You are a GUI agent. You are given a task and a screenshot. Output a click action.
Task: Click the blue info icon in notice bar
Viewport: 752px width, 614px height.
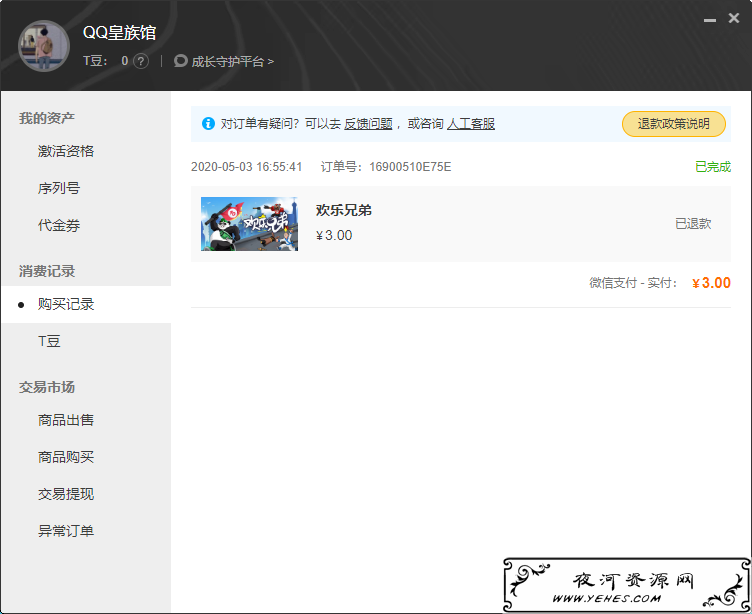[x=208, y=124]
